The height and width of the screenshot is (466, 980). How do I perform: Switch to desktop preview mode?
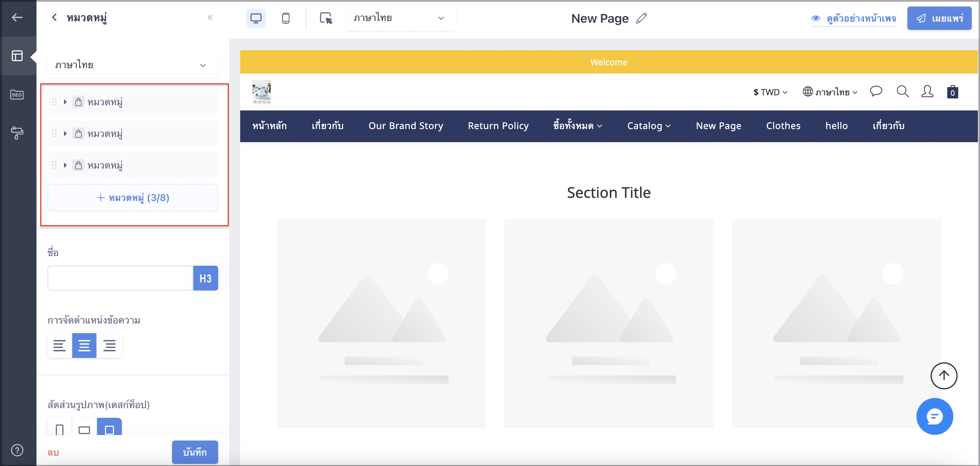(256, 18)
